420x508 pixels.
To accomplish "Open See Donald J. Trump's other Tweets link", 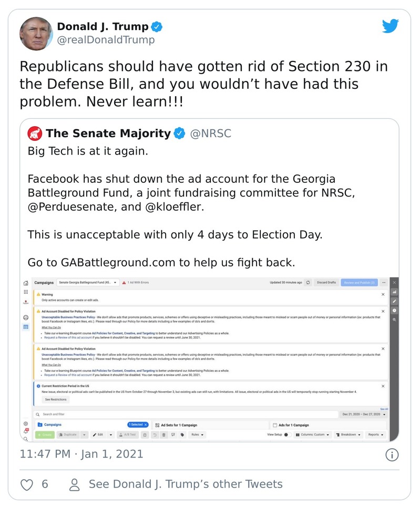I will point(186,484).
